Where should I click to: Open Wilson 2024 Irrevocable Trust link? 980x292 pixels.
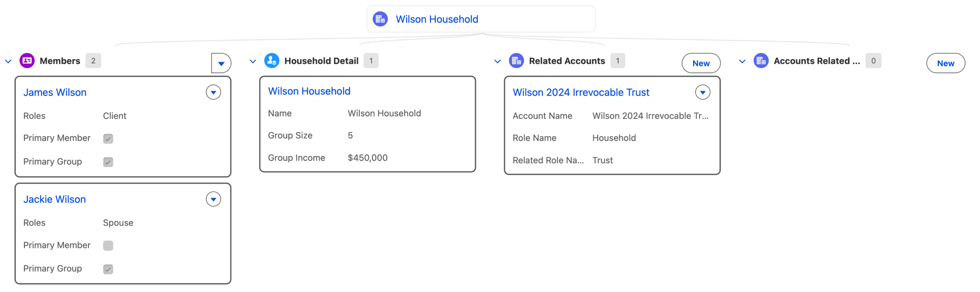tap(581, 92)
